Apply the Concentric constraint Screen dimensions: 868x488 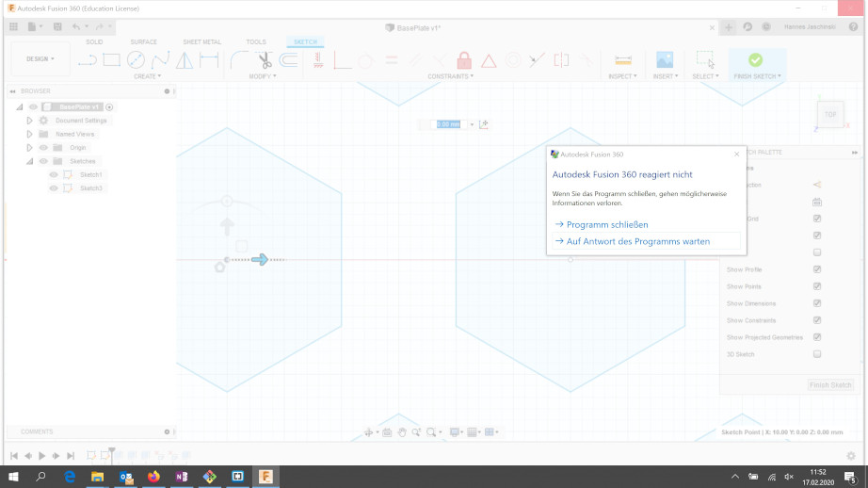click(x=513, y=60)
